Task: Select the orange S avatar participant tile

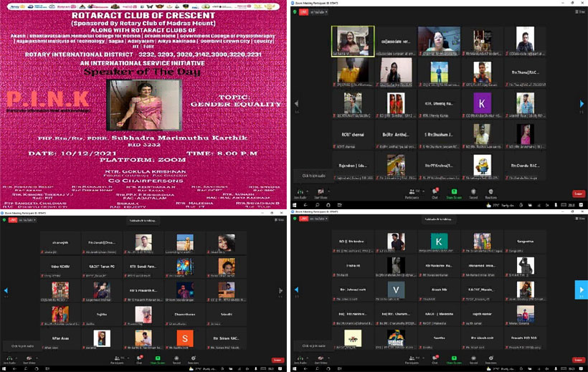Action: 185,337
